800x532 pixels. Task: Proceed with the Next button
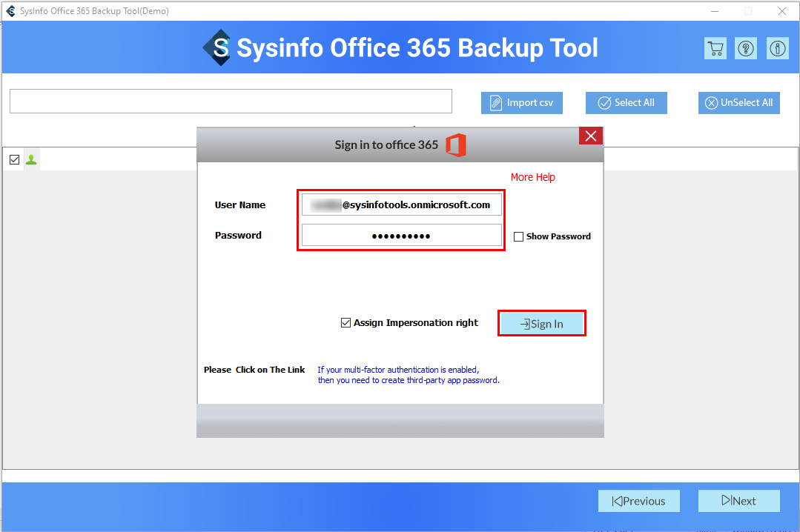pyautogui.click(x=738, y=501)
